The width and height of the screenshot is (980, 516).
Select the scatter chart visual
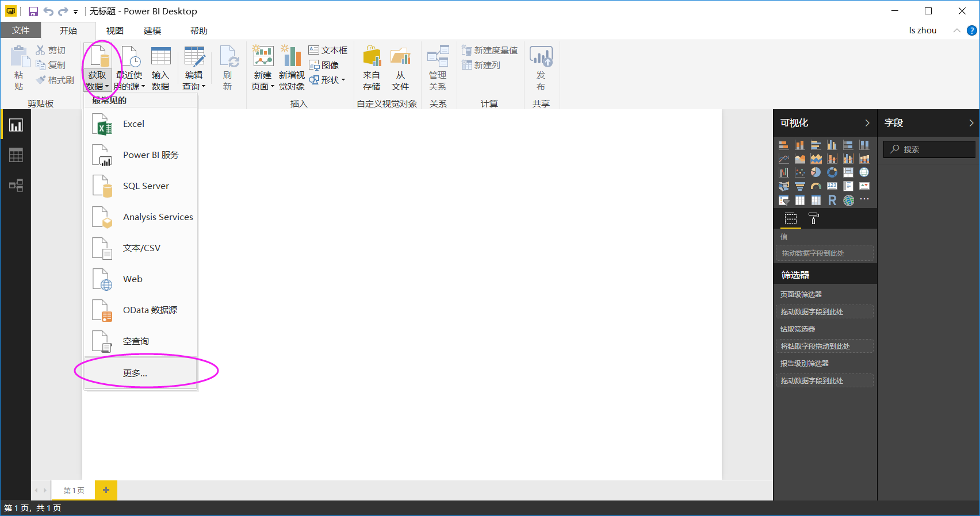[x=799, y=172]
